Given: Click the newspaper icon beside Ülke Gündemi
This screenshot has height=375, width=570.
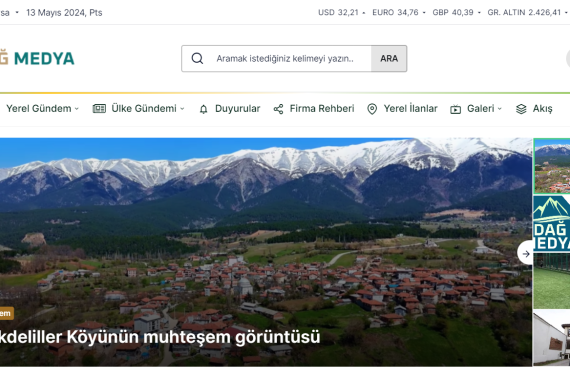Looking at the screenshot, I should [x=99, y=109].
